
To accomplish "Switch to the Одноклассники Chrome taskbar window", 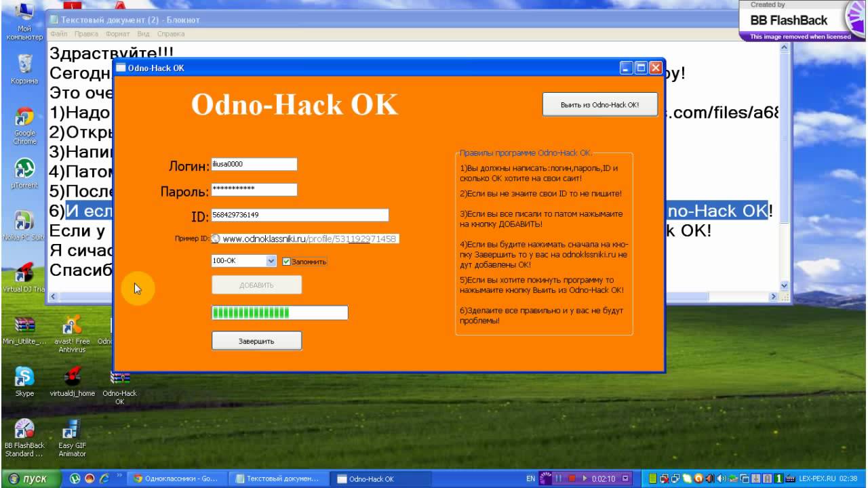I will click(178, 479).
